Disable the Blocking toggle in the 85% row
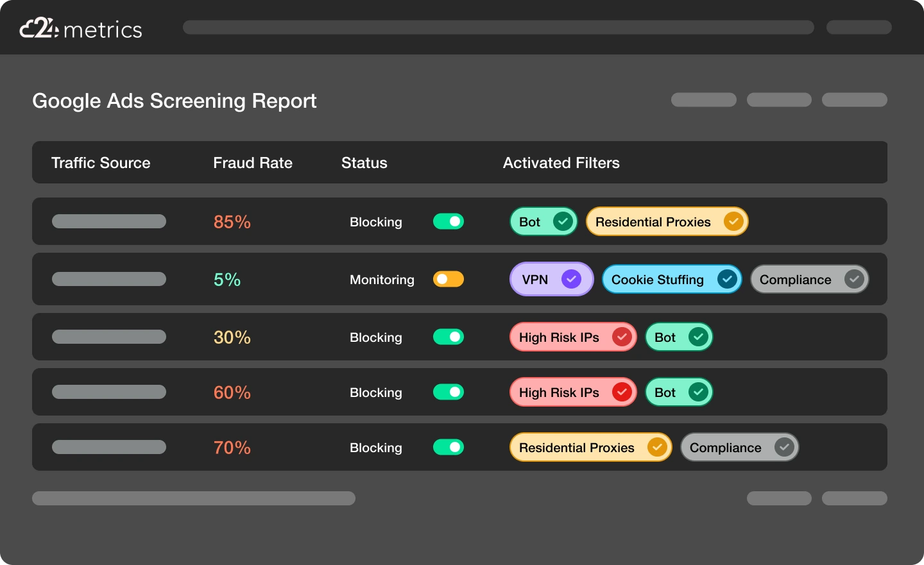Image resolution: width=924 pixels, height=565 pixels. click(x=449, y=221)
